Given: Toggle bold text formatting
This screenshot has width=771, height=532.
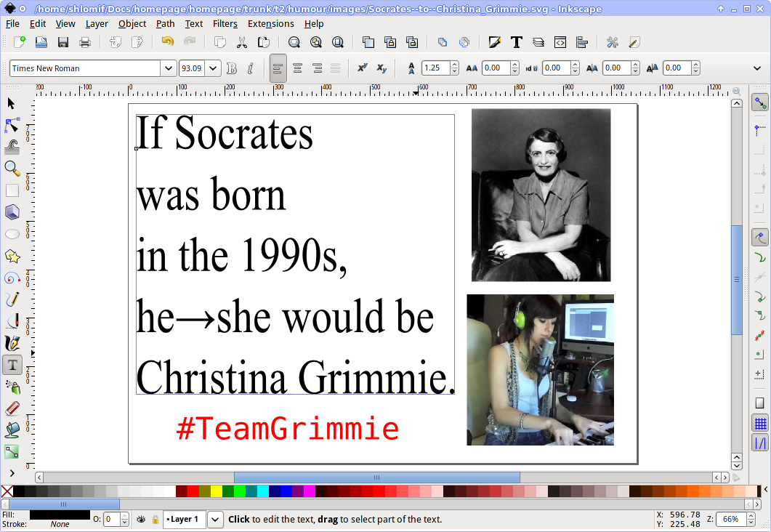Looking at the screenshot, I should point(232,68).
